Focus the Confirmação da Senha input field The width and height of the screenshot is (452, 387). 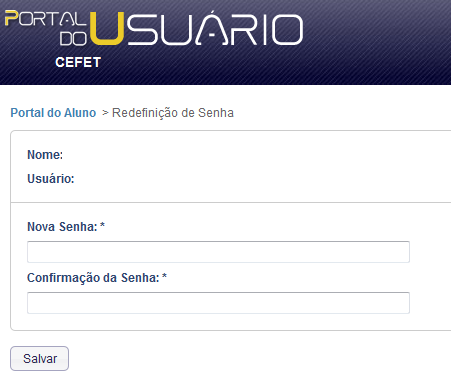tap(218, 303)
